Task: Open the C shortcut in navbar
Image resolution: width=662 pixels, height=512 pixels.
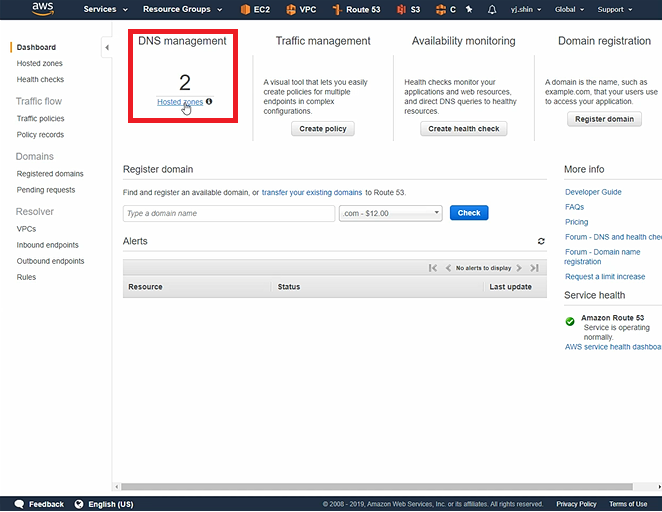Action: 446,9
